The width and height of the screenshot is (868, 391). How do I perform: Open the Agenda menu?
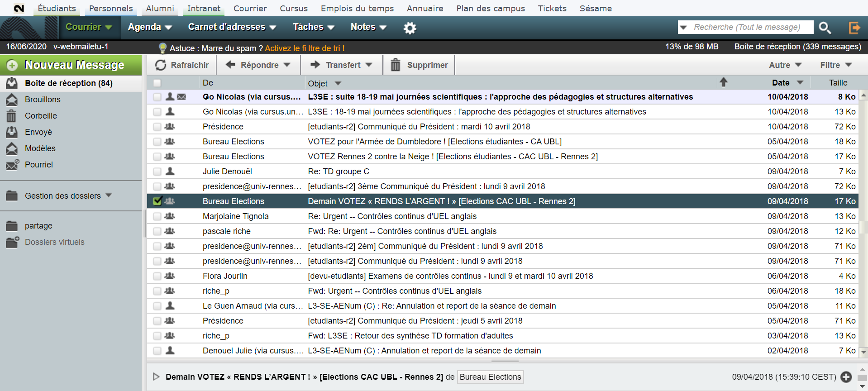(149, 27)
